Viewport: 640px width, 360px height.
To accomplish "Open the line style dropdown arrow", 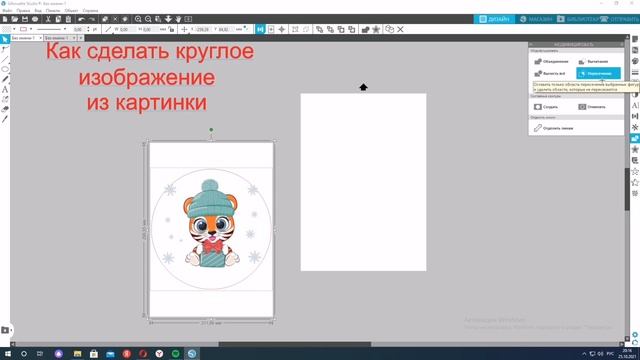I will (65, 29).
